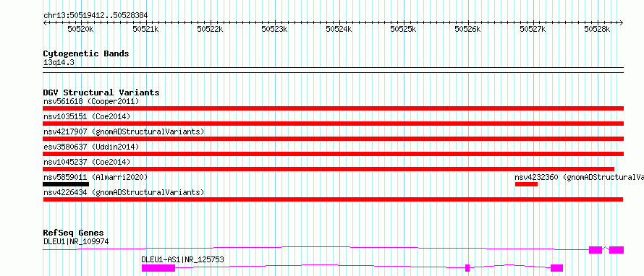
Task: Click the 50523k ruler label
Action: (x=274, y=29)
